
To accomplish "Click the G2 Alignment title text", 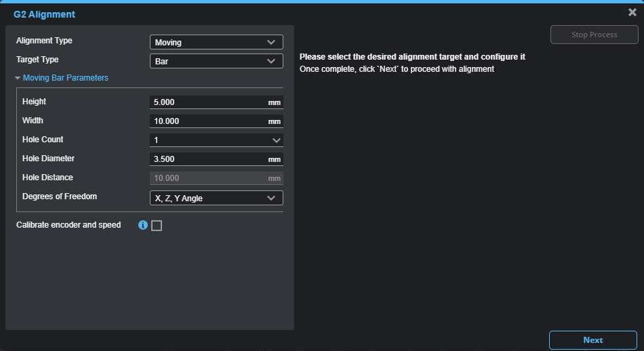I will coord(44,14).
